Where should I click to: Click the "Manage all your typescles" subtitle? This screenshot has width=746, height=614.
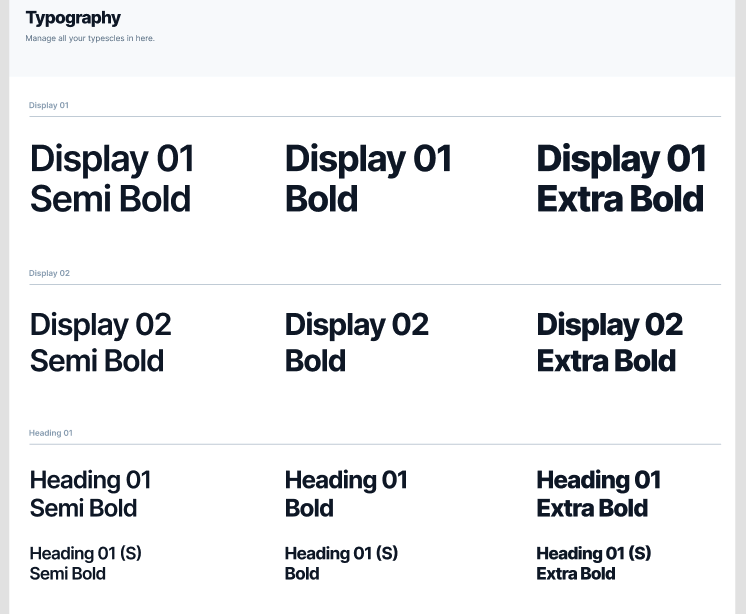coord(90,39)
